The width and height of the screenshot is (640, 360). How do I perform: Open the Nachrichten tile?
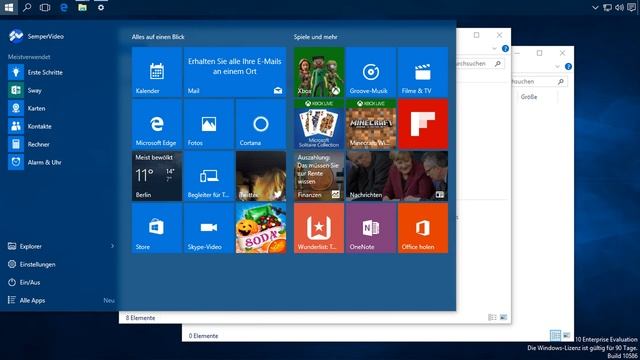tap(397, 176)
